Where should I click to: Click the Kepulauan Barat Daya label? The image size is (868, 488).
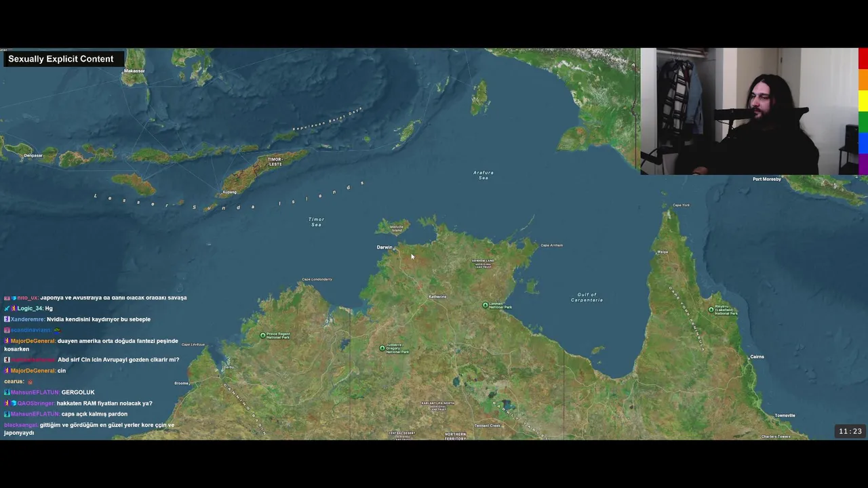click(x=328, y=119)
